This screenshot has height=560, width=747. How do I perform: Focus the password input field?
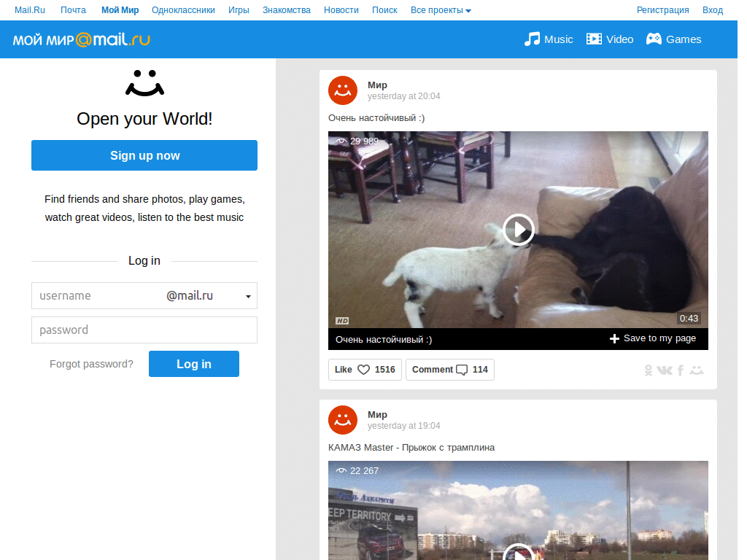[144, 330]
